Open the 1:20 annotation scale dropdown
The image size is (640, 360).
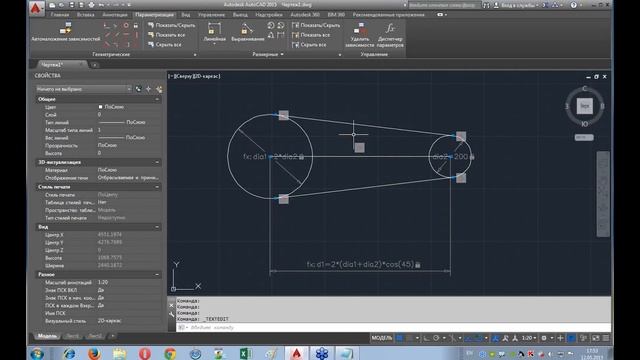tap(529, 338)
